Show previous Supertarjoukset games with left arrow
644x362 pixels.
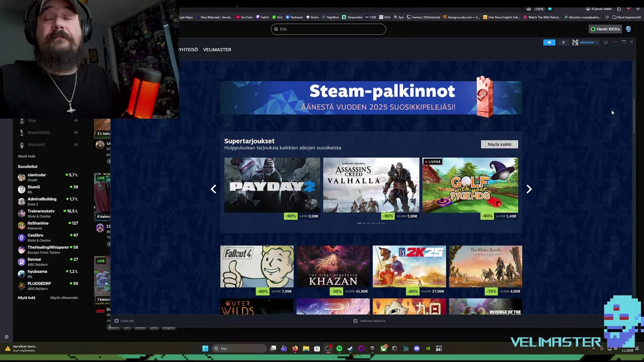tap(213, 189)
